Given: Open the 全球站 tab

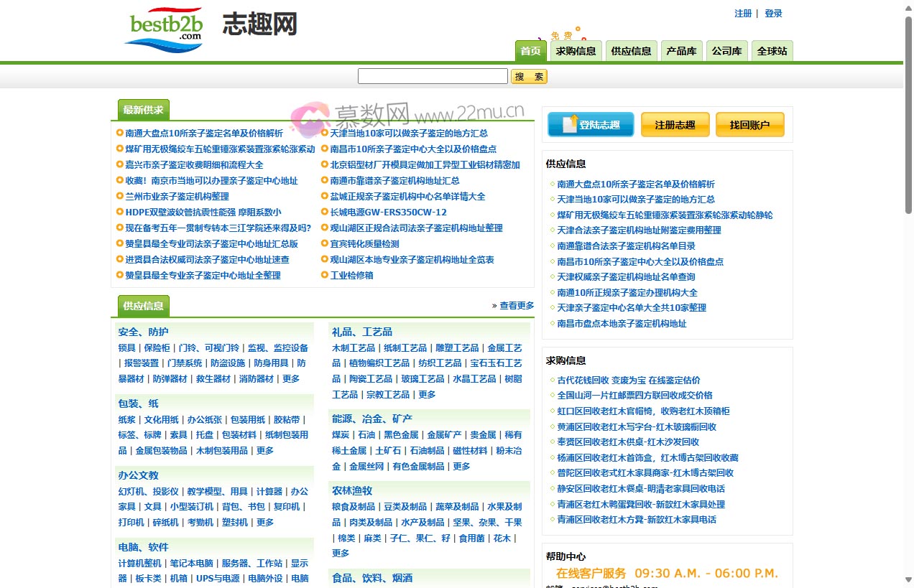Looking at the screenshot, I should point(772,51).
